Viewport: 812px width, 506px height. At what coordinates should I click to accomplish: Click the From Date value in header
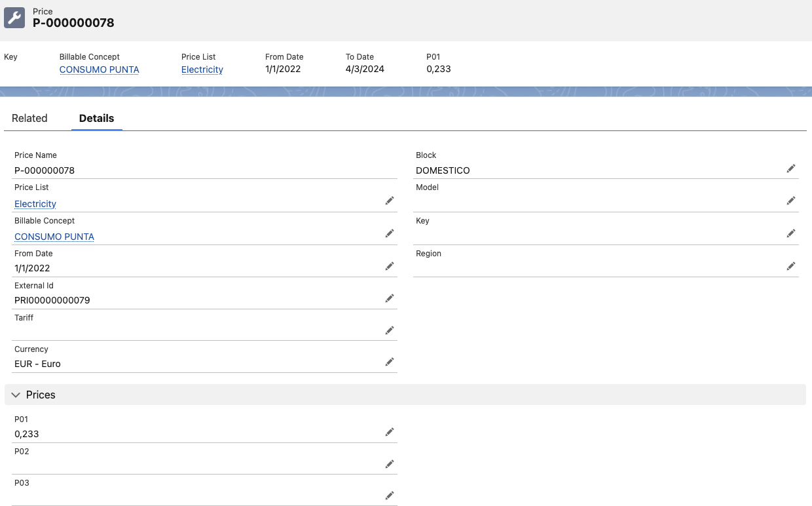pyautogui.click(x=283, y=69)
